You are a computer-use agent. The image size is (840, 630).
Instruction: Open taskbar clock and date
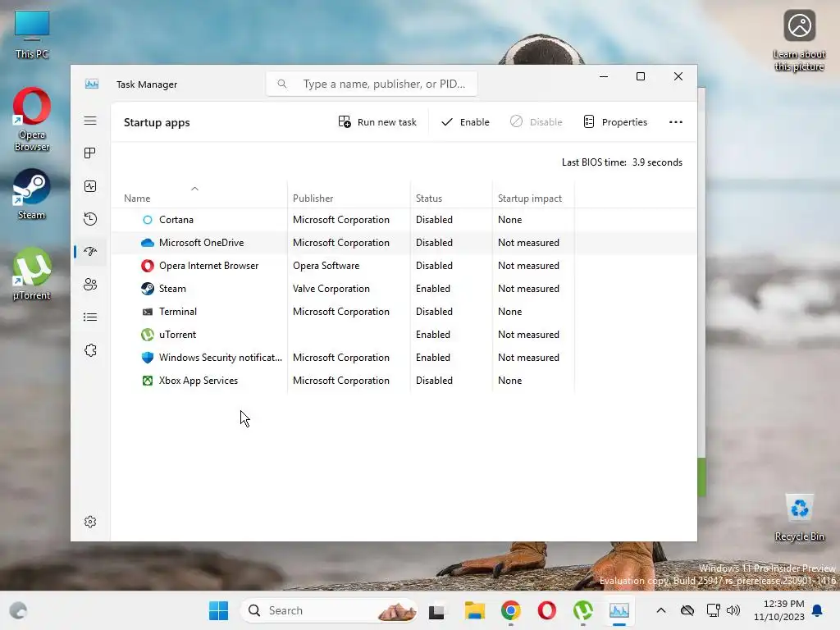pyautogui.click(x=779, y=610)
